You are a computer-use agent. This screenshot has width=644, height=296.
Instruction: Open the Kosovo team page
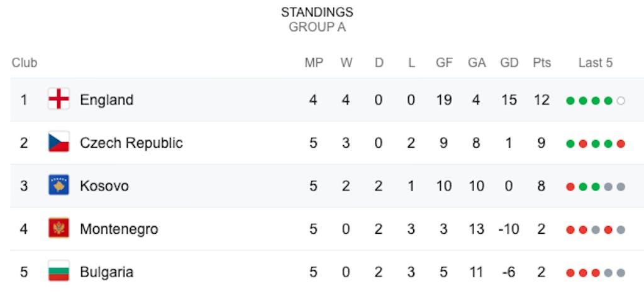tap(104, 186)
